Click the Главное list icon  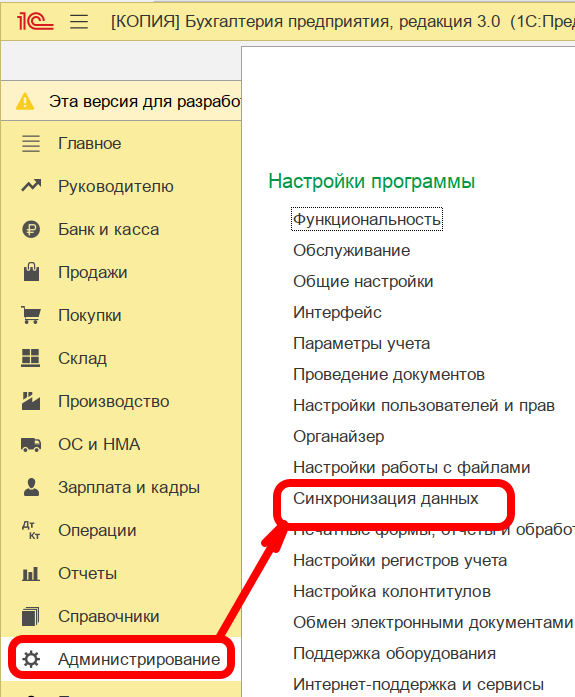pyautogui.click(x=31, y=144)
